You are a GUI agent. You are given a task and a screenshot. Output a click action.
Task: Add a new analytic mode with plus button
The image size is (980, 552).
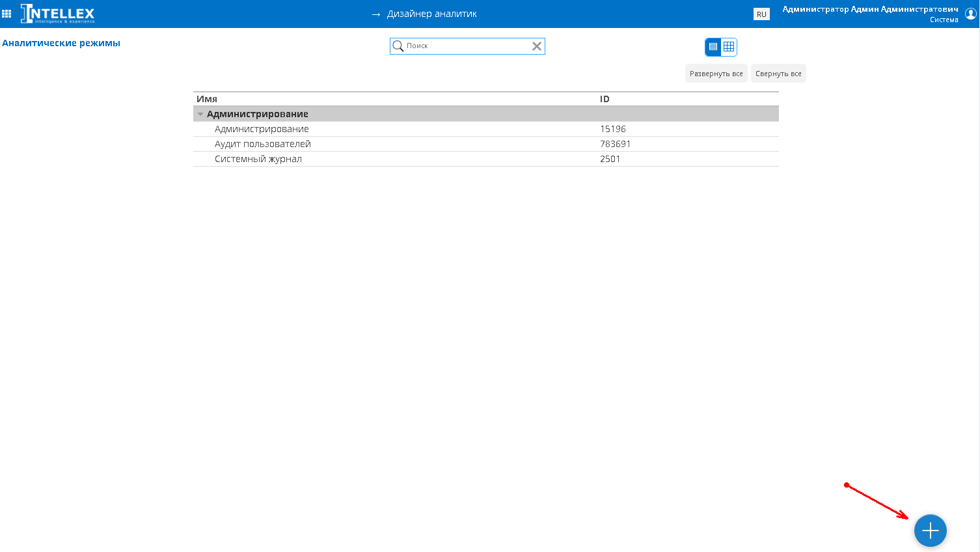(930, 531)
